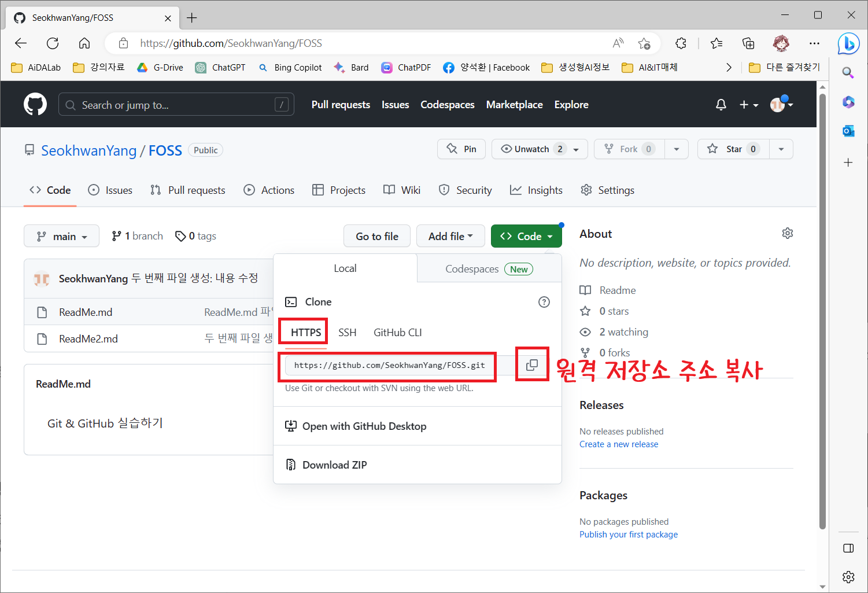
Task: Open Microsoft 365 sidebar icon
Action: [x=848, y=102]
